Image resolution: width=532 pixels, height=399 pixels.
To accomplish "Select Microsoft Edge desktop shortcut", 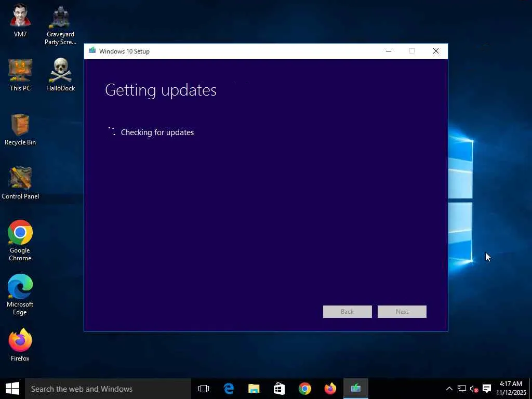I will (20, 295).
